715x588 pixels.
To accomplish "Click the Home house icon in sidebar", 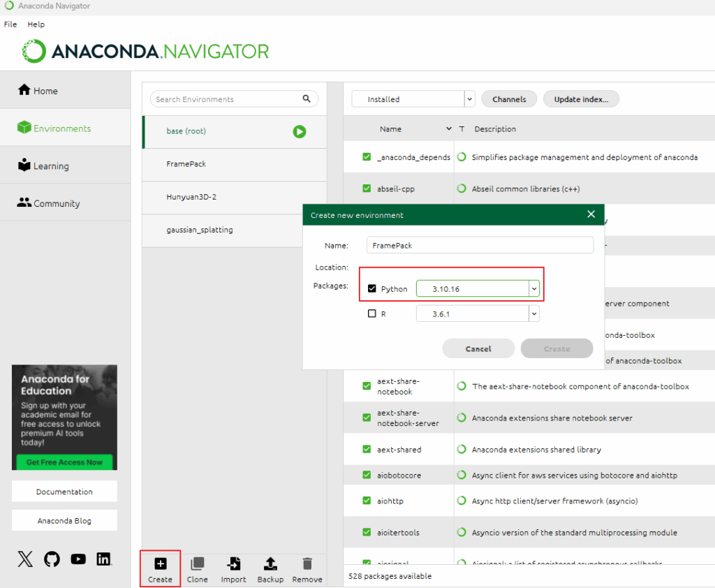I will tap(24, 90).
